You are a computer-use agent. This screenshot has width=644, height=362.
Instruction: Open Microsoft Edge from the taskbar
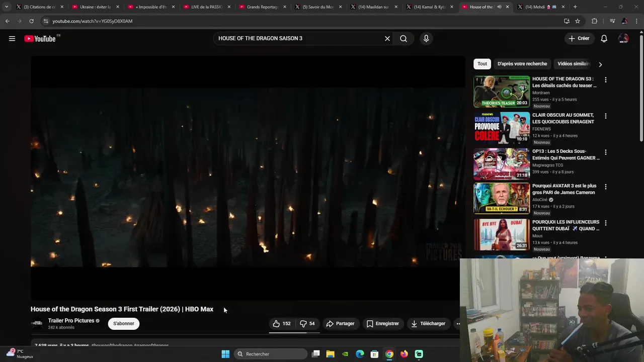click(x=360, y=354)
